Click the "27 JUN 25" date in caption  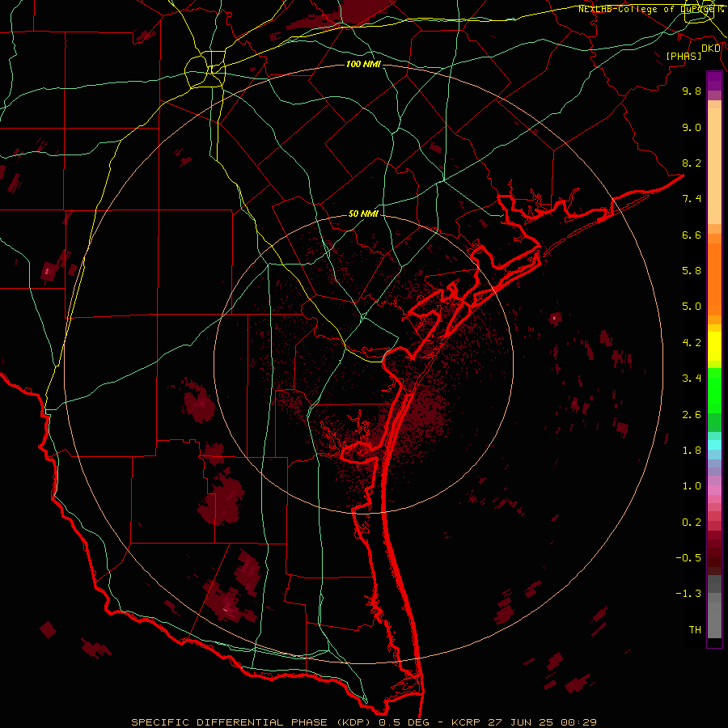pyautogui.click(x=520, y=722)
